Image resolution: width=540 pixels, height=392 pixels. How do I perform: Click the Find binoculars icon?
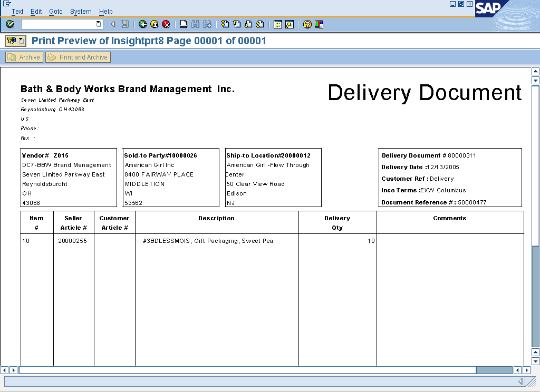click(x=195, y=24)
